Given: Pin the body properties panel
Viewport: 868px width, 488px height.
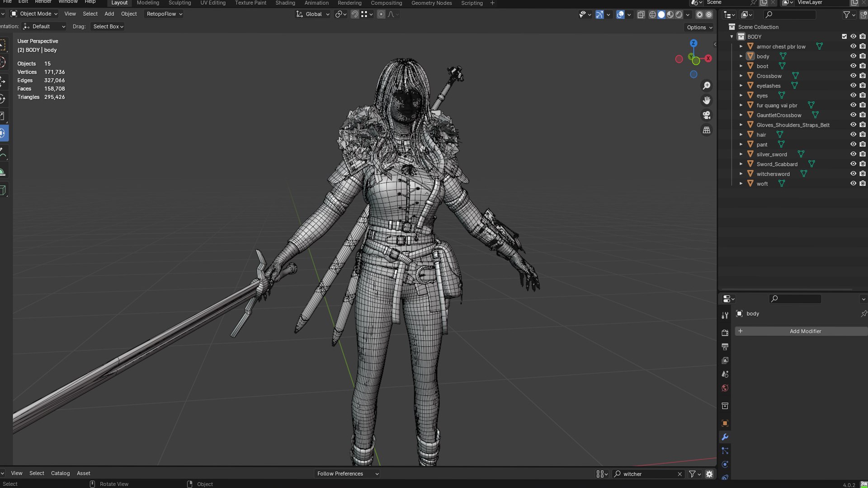Looking at the screenshot, I should pos(863,314).
